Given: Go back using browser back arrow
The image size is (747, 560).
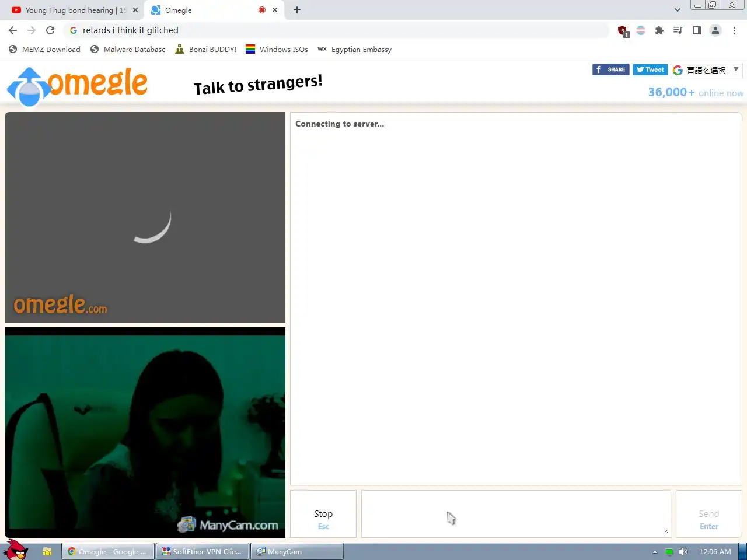Looking at the screenshot, I should (x=13, y=30).
